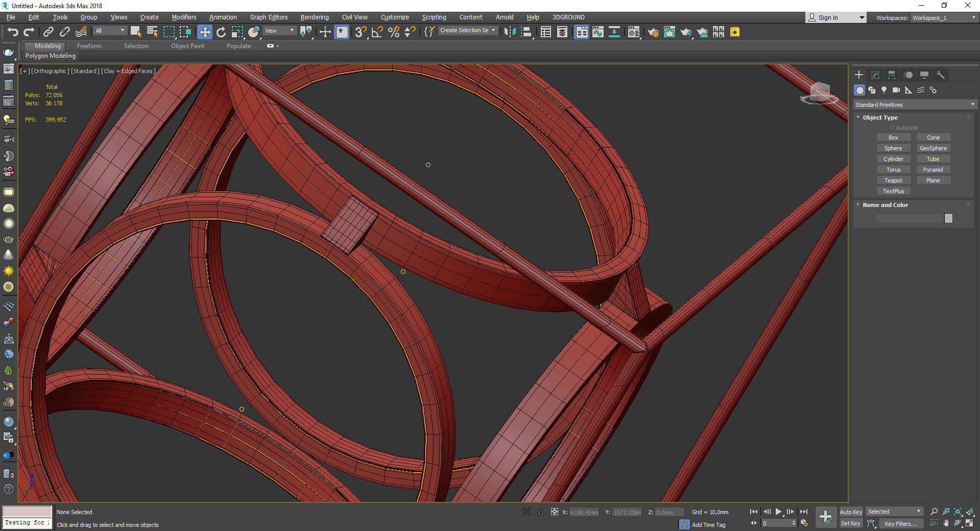The width and height of the screenshot is (980, 531).
Task: Switch to Utilities command panel tab
Action: tap(941, 75)
